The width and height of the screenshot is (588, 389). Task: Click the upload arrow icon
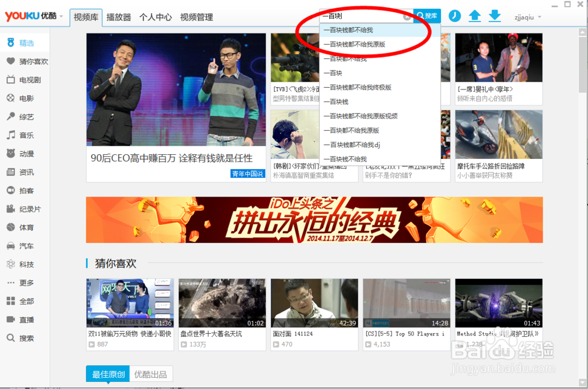point(475,16)
